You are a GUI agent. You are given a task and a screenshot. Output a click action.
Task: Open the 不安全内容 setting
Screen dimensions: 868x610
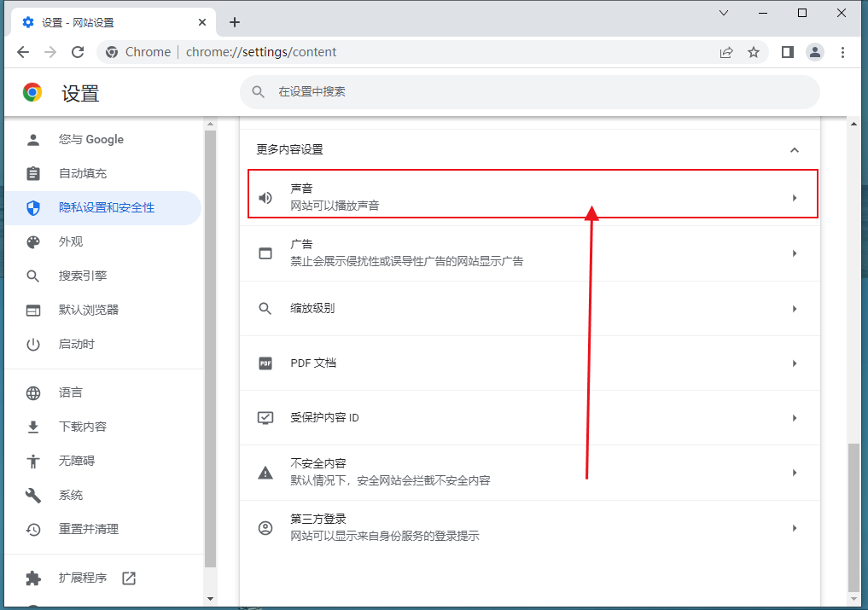530,473
